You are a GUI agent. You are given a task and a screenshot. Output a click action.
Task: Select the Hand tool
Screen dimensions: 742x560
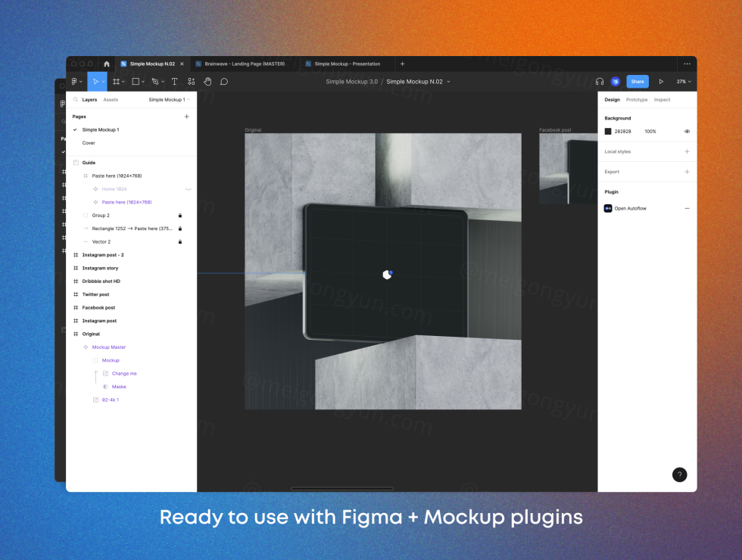click(207, 82)
